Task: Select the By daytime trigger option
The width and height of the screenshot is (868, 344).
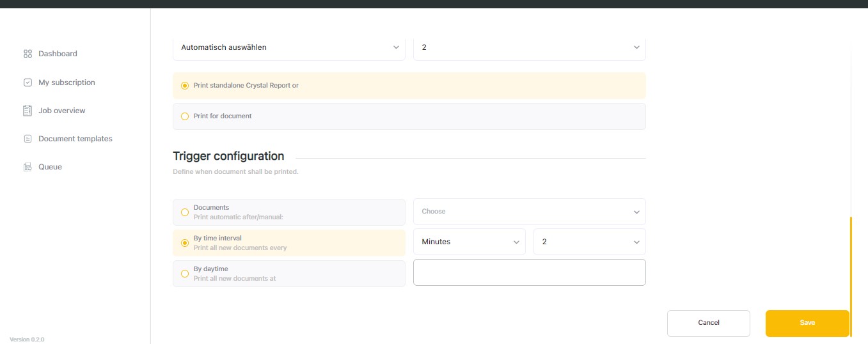Action: point(185,274)
